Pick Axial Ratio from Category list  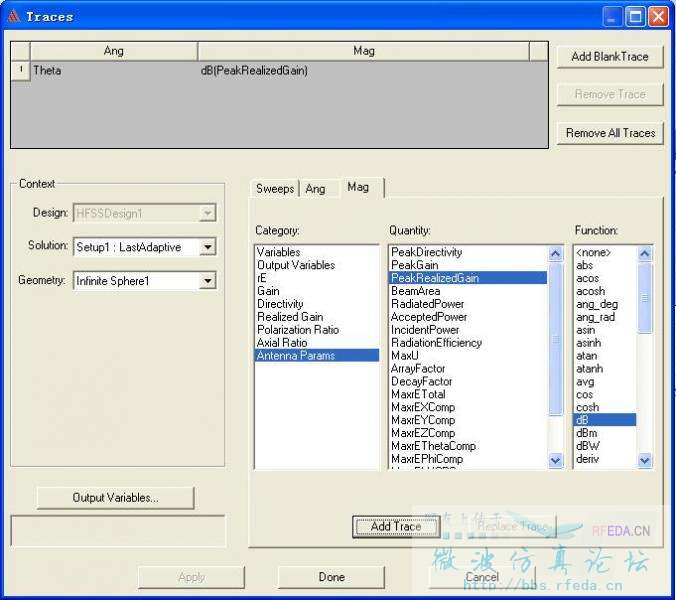point(282,343)
